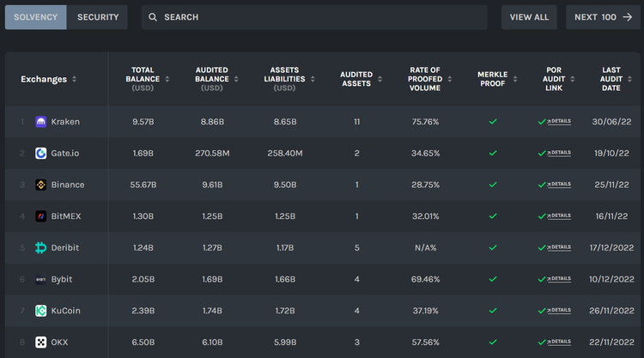Click the Kraken exchange logo icon
This screenshot has width=644, height=358.
pos(40,122)
